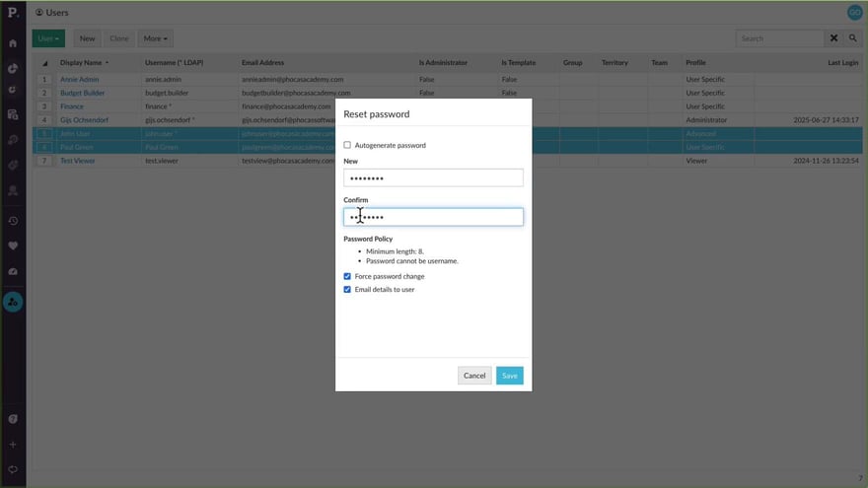Viewport: 868px width, 488px height.
Task: Check the Autogenerate password checkbox
Action: (x=347, y=145)
